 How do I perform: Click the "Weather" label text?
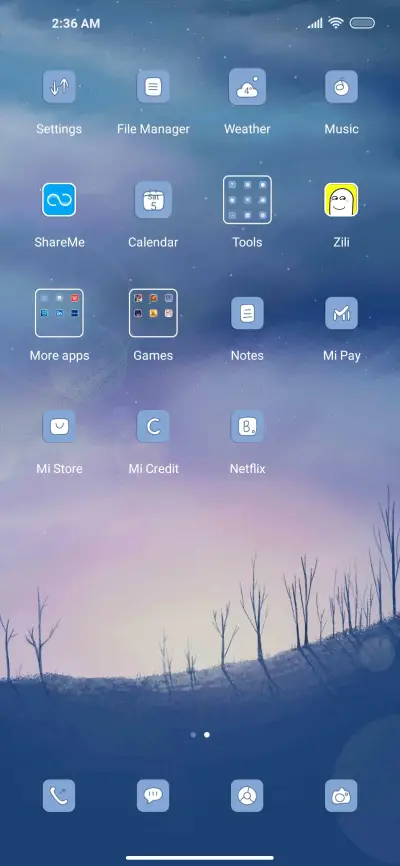click(x=248, y=129)
